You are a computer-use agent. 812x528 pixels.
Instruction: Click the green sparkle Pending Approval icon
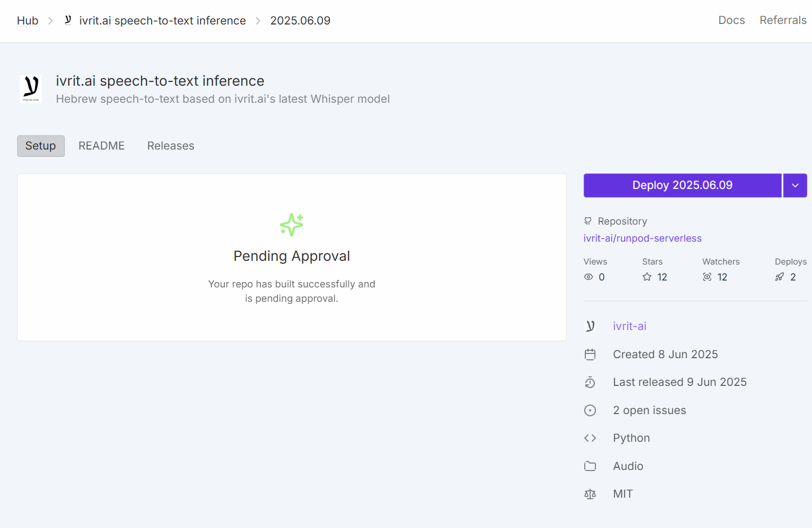292,225
